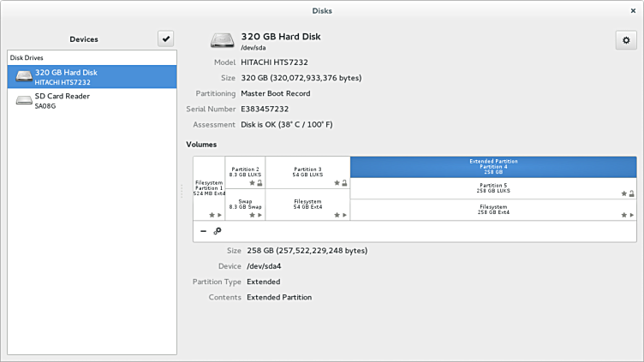644x362 pixels.
Task: Select the 258 GB Ext4 Filesystem volume
Action: [x=493, y=210]
